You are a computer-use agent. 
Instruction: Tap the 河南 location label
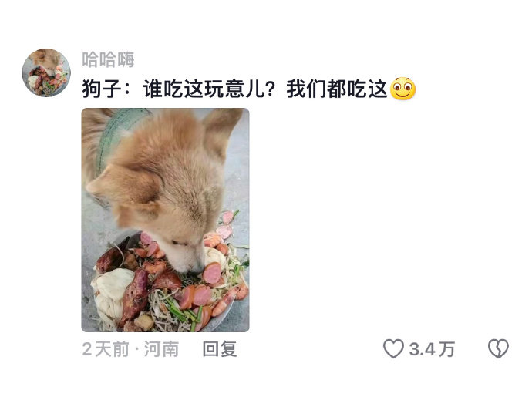pos(161,349)
